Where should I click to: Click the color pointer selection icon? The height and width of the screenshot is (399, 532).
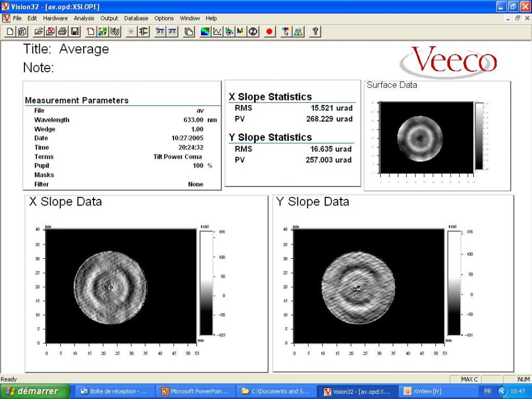[286, 32]
